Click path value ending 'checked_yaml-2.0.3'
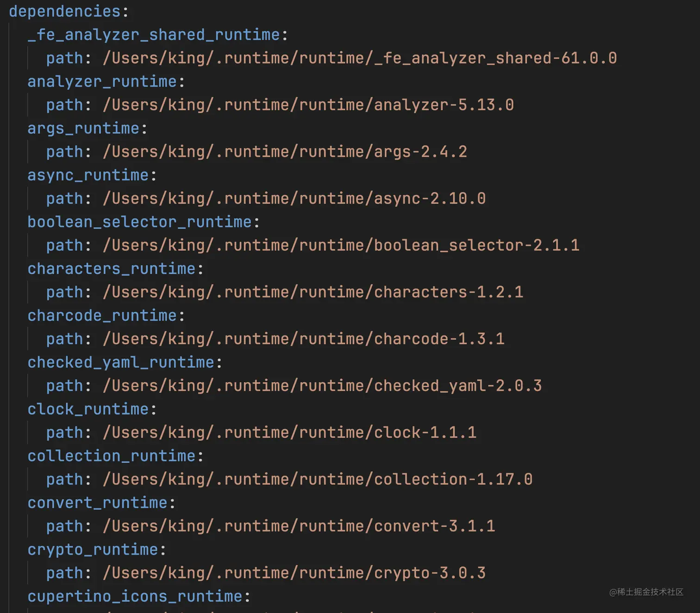The image size is (700, 613). [x=322, y=386]
